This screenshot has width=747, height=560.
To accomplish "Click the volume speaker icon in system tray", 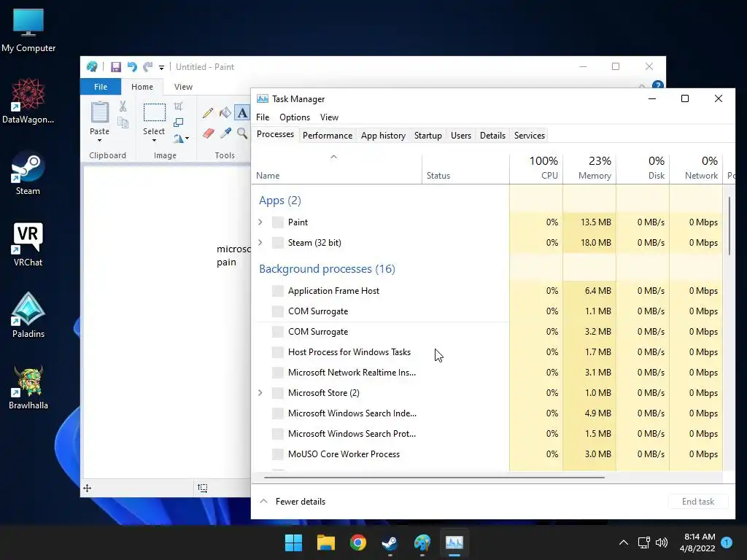I will click(661, 542).
